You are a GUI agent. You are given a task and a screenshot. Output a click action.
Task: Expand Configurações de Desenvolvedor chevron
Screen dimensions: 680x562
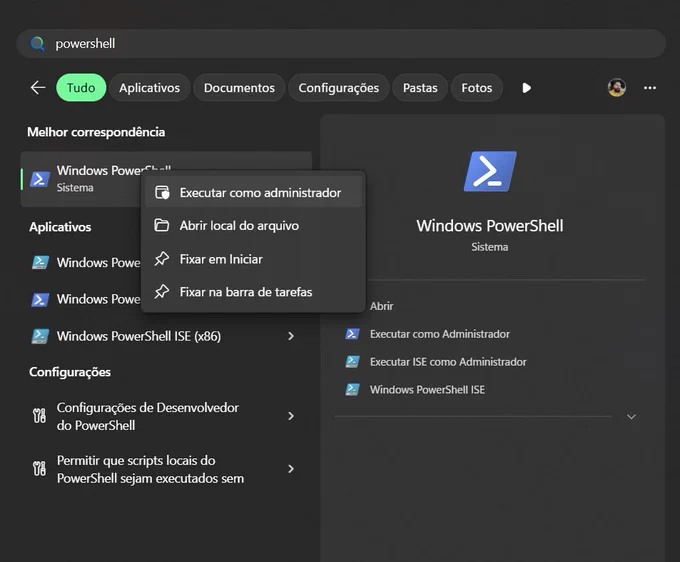(x=291, y=416)
